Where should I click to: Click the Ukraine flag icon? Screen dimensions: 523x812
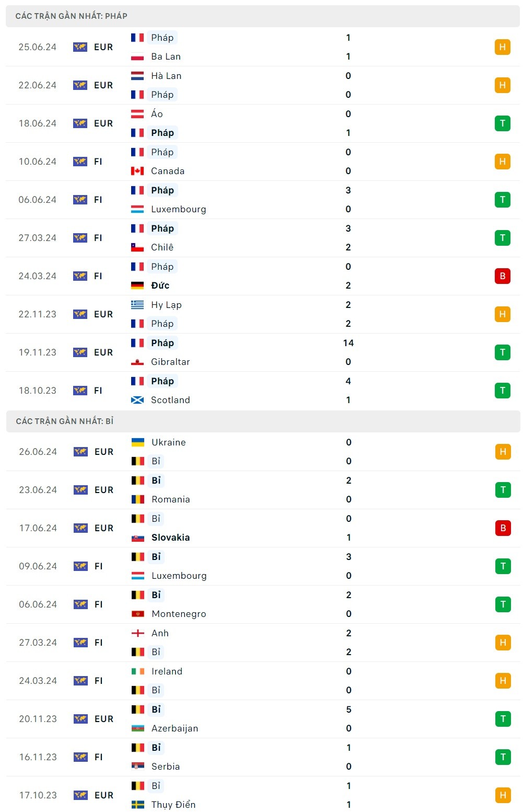click(x=138, y=442)
